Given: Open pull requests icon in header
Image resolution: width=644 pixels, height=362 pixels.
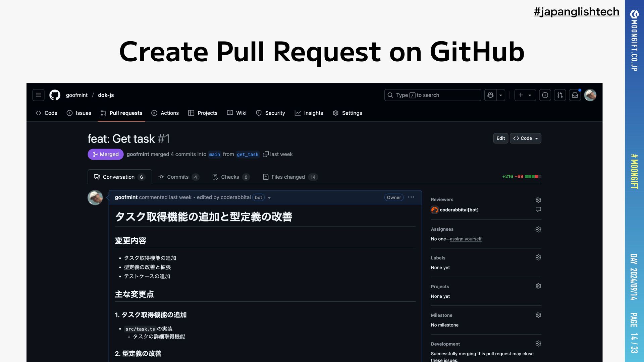Looking at the screenshot, I should [560, 95].
